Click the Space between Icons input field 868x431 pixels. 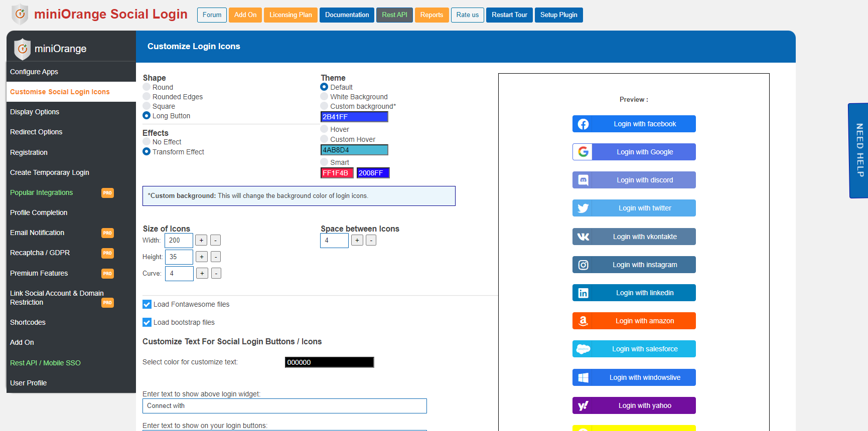335,241
